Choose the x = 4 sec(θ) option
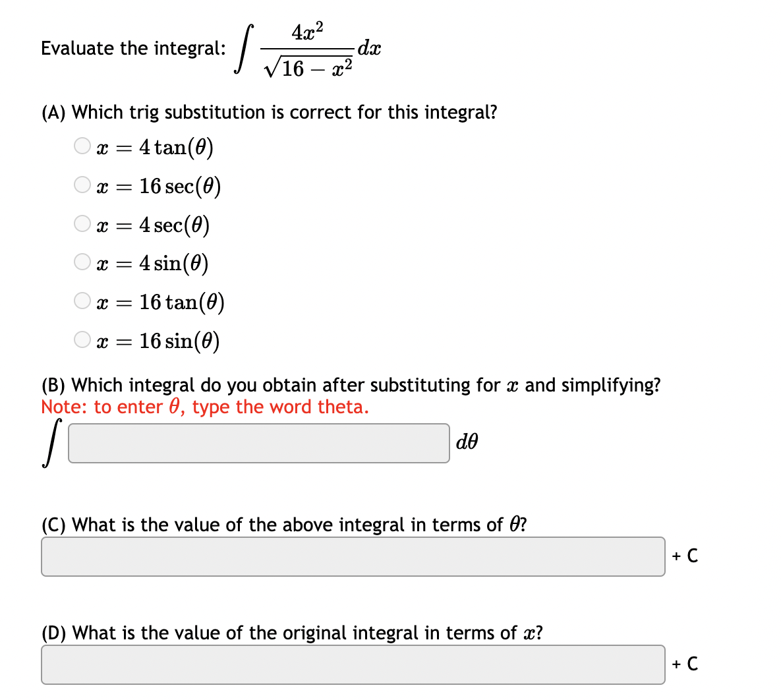Screen dimensions: 781x700 (x=82, y=223)
